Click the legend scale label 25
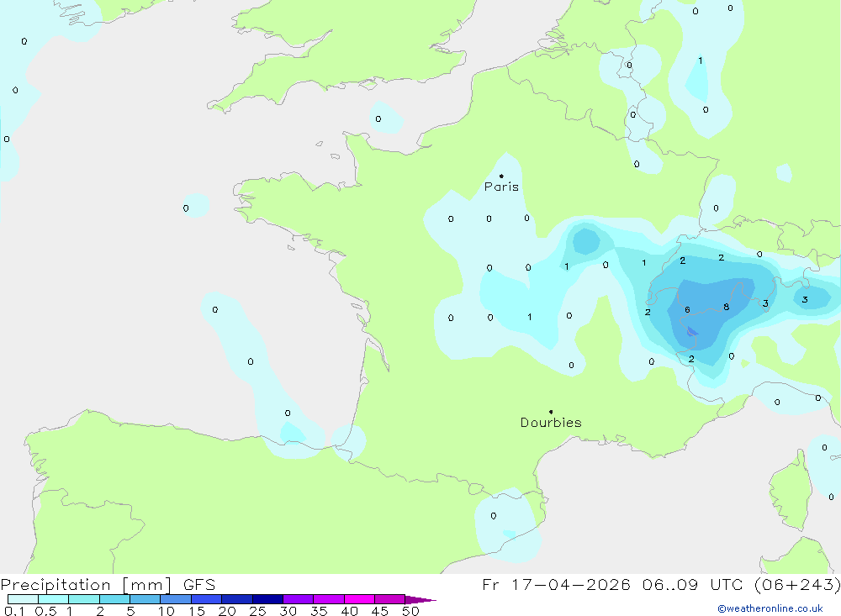The image size is (841, 616). point(257,611)
